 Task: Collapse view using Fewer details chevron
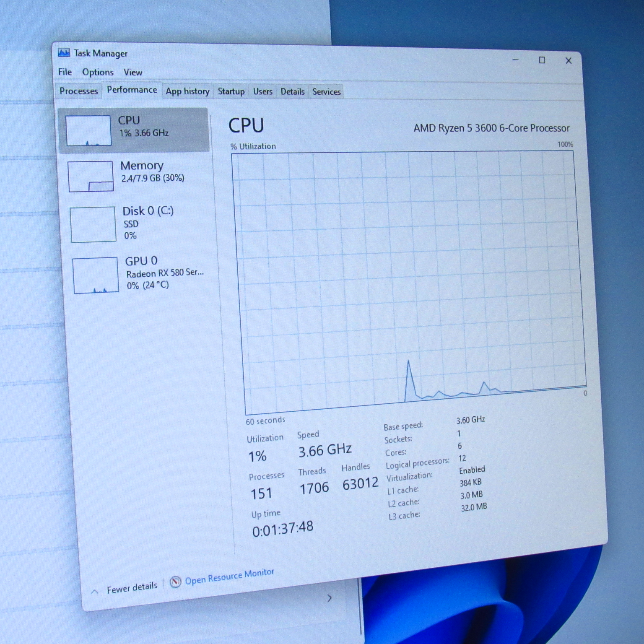tap(95, 592)
